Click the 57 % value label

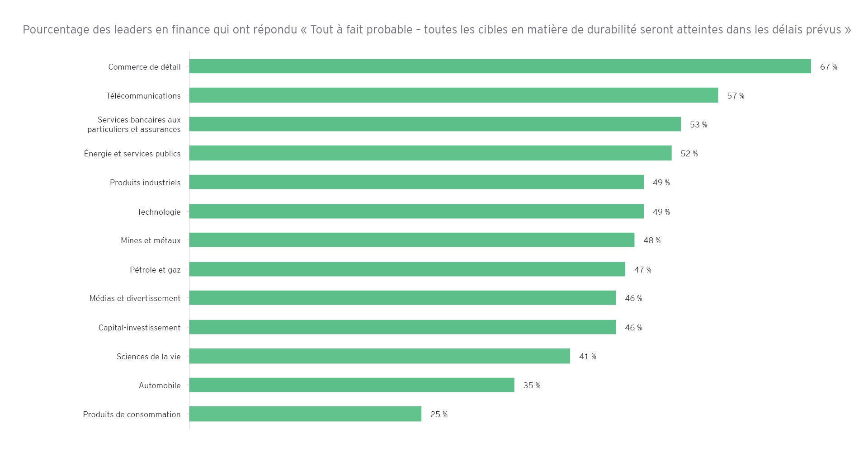735,96
